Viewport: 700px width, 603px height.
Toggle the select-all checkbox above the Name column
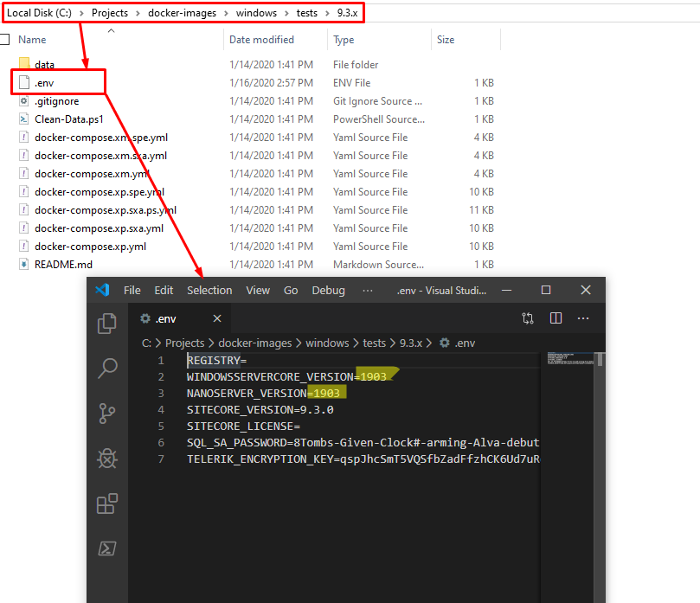click(5, 39)
